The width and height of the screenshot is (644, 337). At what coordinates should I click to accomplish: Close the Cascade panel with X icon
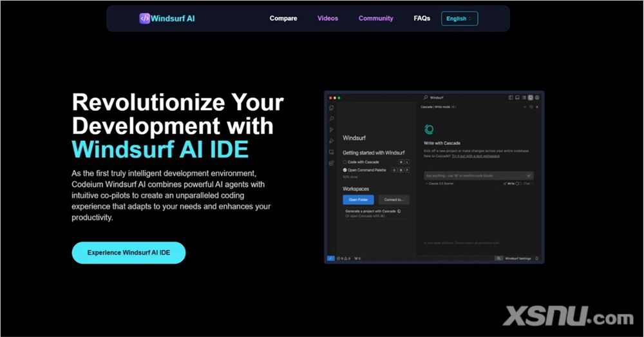pyautogui.click(x=537, y=107)
